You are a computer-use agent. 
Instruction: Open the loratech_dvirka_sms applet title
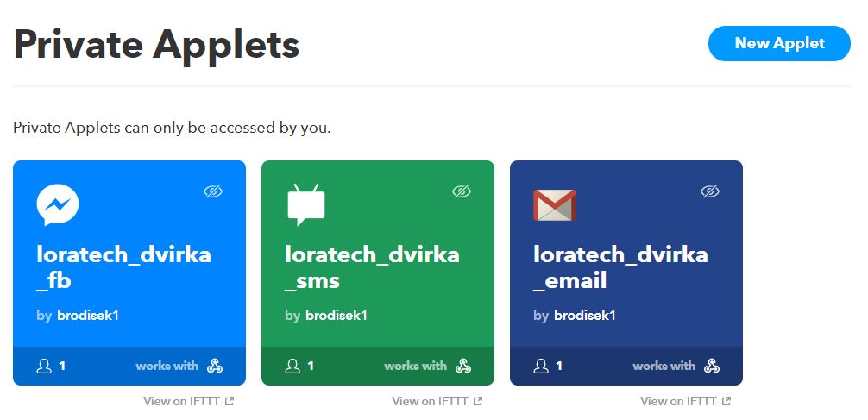[x=373, y=268]
